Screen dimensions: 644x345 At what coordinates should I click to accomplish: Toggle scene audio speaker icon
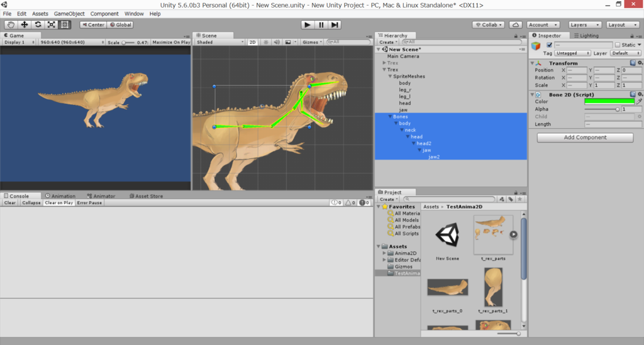pos(277,42)
